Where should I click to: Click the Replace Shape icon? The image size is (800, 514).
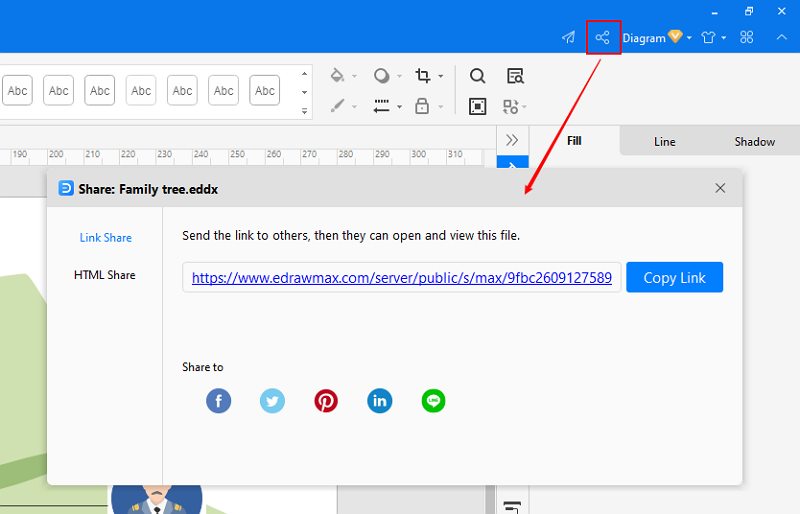pos(511,106)
